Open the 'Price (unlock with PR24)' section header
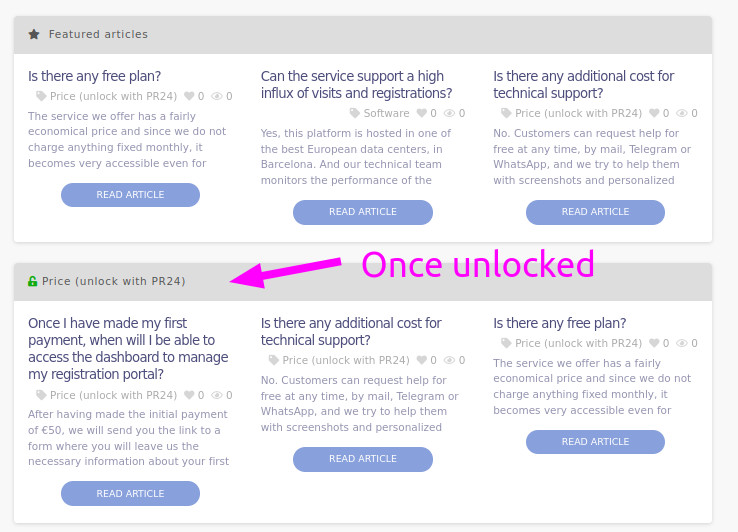 pos(113,281)
